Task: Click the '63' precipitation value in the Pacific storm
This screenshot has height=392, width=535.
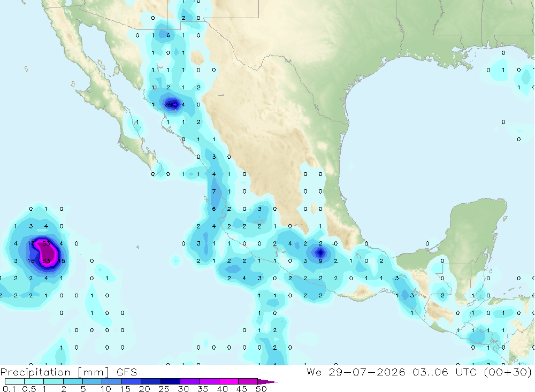Action: 46,260
